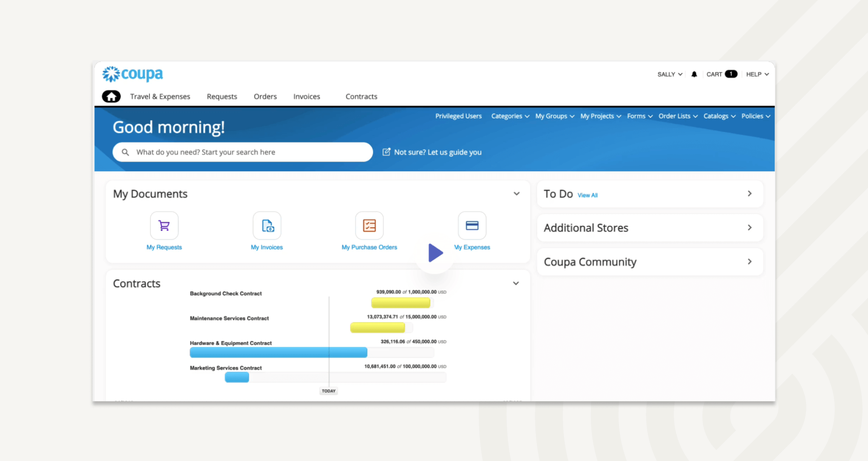This screenshot has width=868, height=461.
Task: Click the search magnifier icon
Action: click(x=125, y=152)
